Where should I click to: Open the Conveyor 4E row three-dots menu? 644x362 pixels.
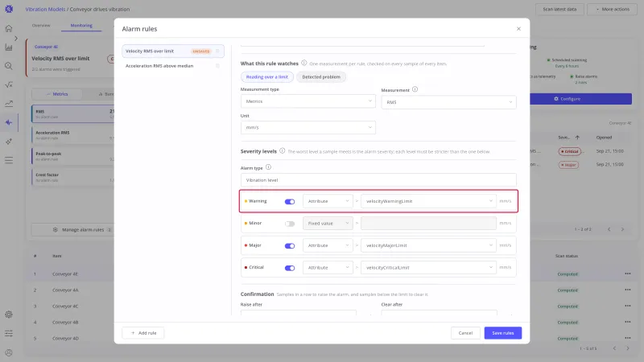(x=628, y=274)
